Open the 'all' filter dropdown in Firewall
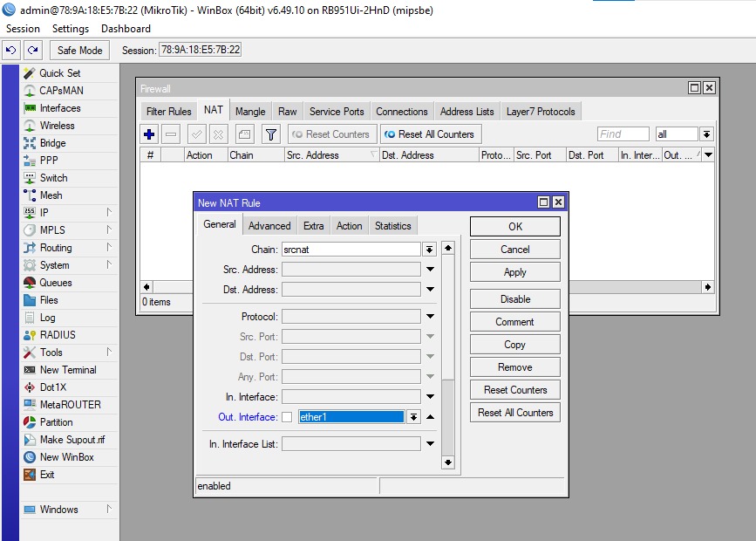 point(706,134)
